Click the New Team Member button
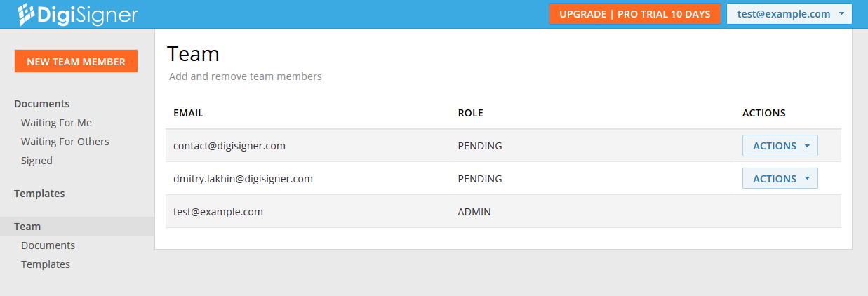868x296 pixels. [x=76, y=62]
